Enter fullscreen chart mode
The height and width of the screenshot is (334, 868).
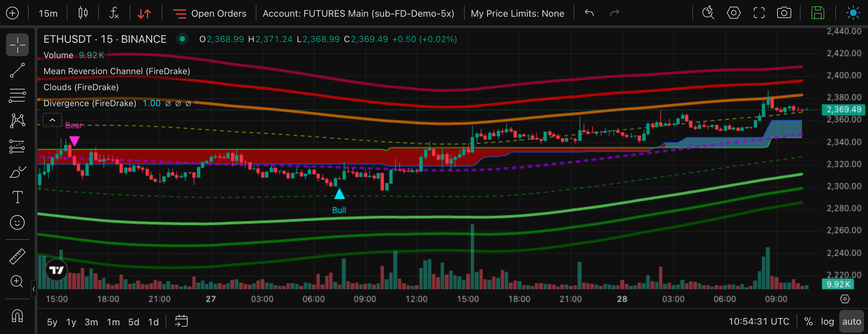759,13
